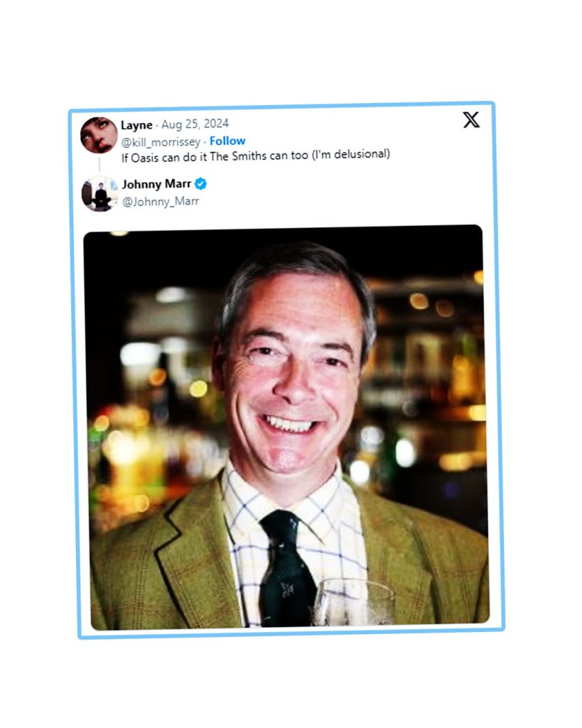Click the thread line connecting the avatars

click(x=99, y=165)
